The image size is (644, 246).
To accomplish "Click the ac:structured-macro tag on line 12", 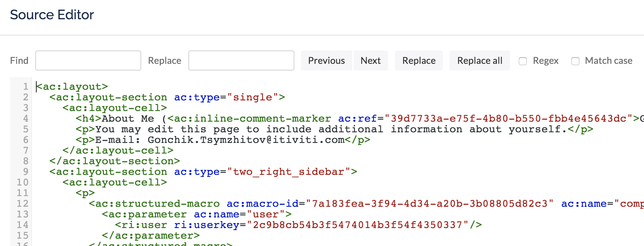I will tap(154, 203).
